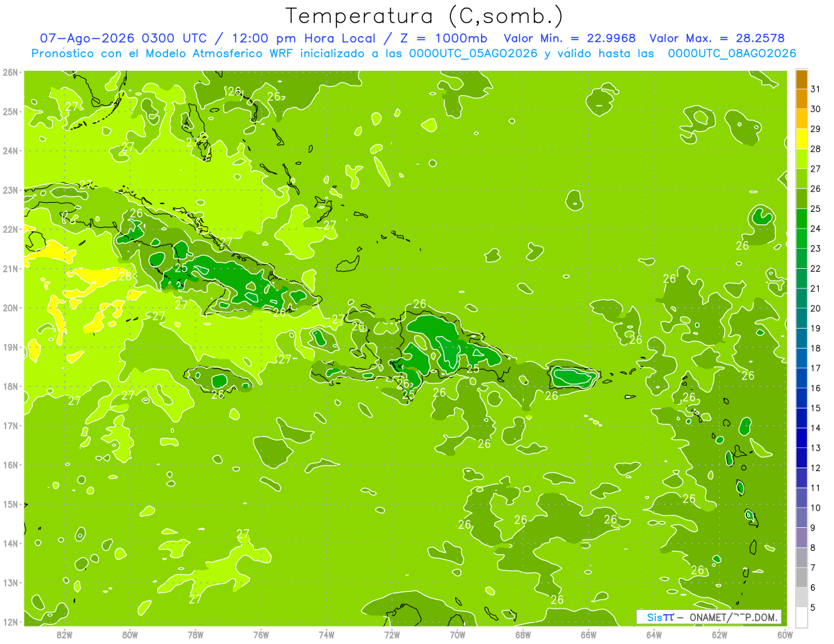The image size is (834, 644).
Task: Click the color scale label 20
Action: (815, 308)
